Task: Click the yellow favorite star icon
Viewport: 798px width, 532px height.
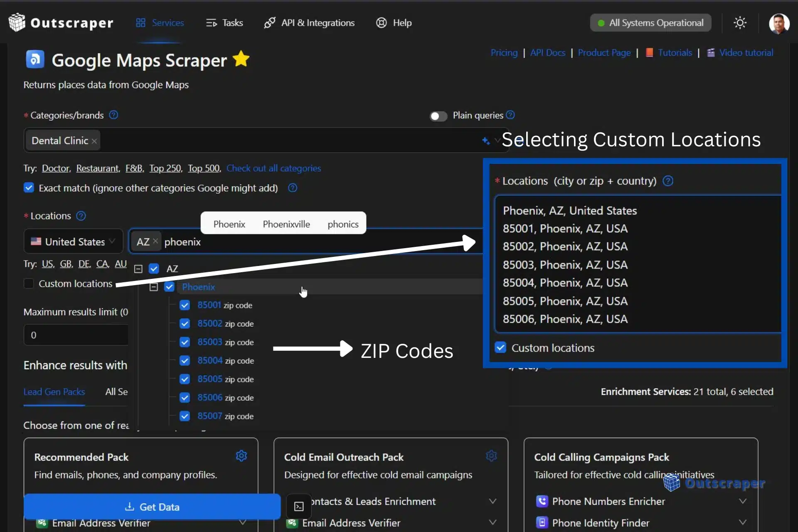Action: pyautogui.click(x=241, y=59)
